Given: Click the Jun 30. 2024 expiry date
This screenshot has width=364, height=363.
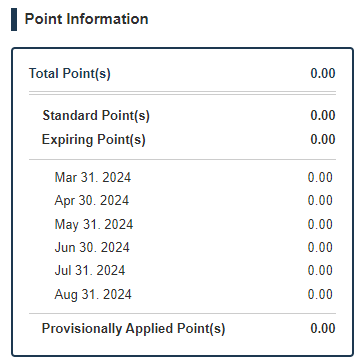Looking at the screenshot, I should (92, 248).
